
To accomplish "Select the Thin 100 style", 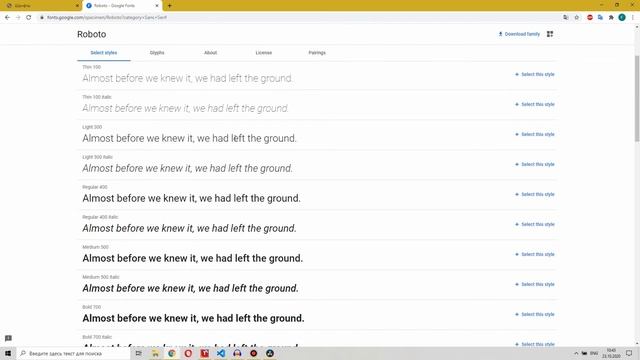I will point(535,74).
